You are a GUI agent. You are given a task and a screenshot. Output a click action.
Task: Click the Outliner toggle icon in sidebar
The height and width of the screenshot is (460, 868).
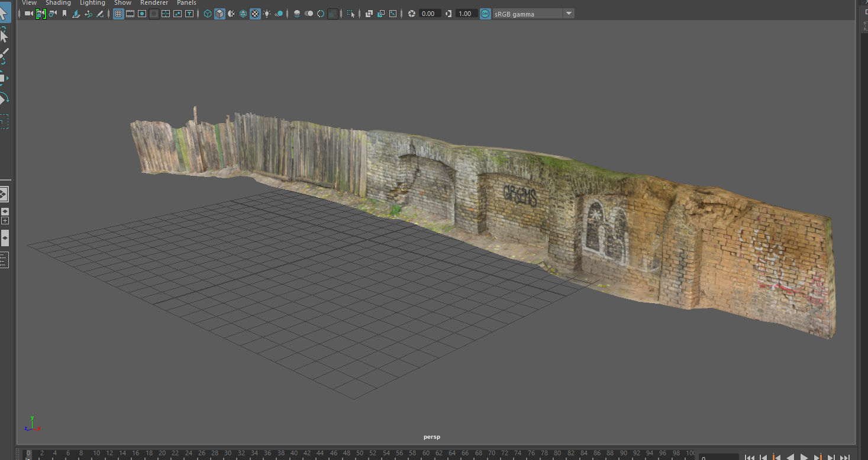tap(4, 259)
